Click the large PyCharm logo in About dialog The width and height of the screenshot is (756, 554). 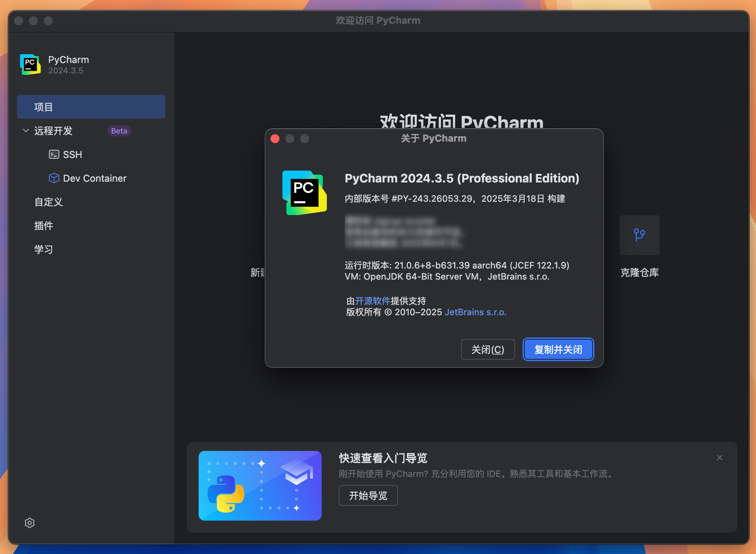[x=304, y=192]
